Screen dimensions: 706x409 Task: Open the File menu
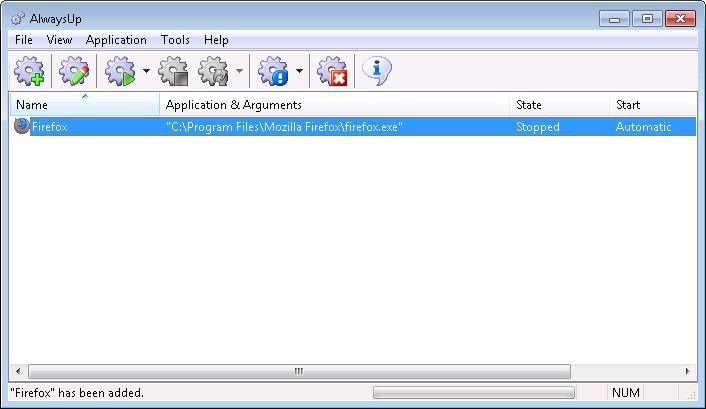[24, 40]
